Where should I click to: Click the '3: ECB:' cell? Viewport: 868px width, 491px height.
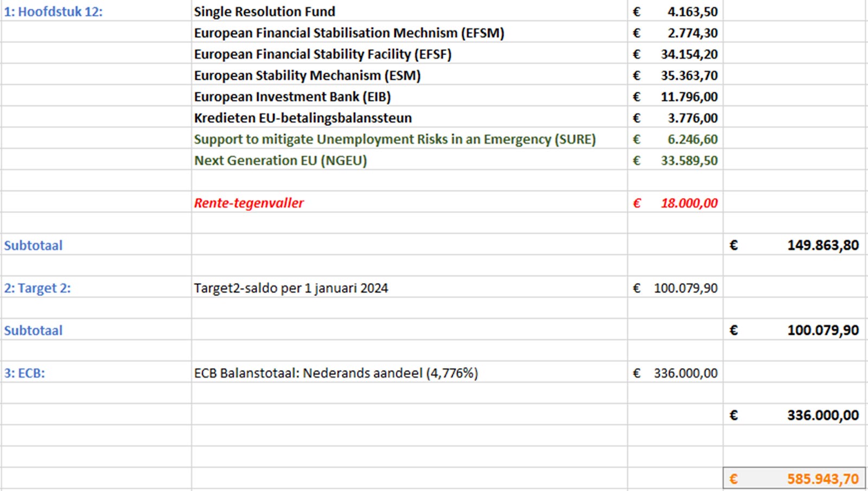(96, 373)
